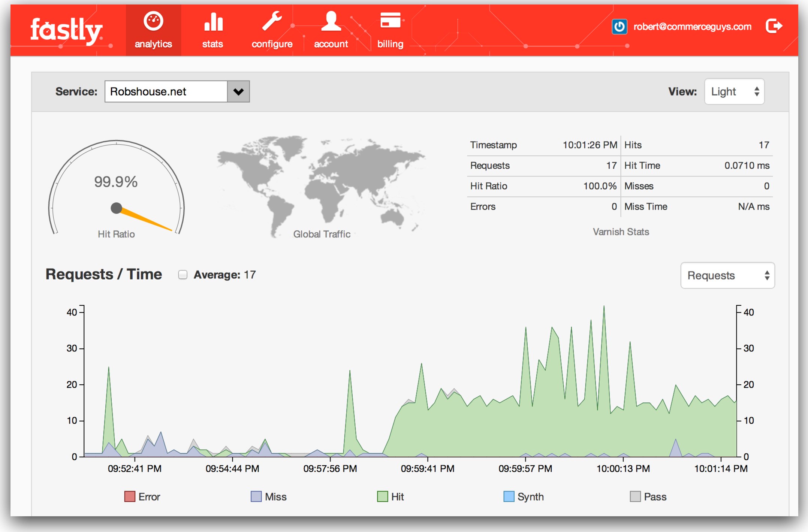Click the blue power user icon
The image size is (808, 532).
(x=619, y=27)
